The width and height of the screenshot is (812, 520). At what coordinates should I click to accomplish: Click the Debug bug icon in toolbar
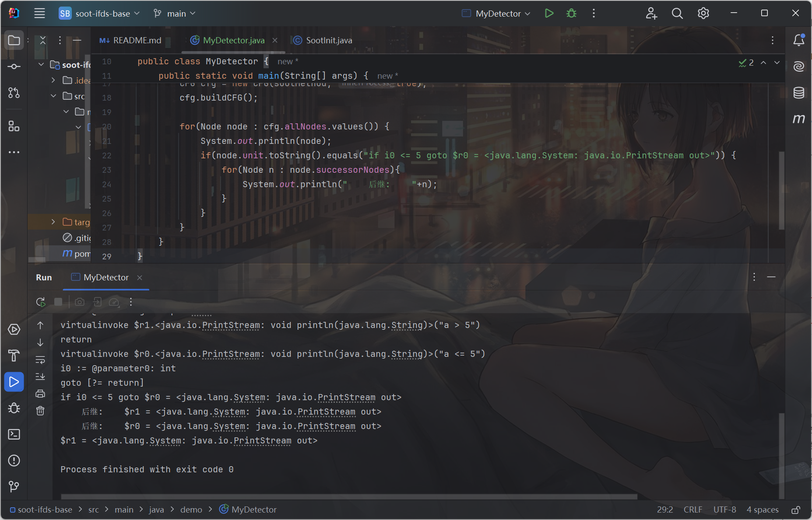pyautogui.click(x=571, y=14)
